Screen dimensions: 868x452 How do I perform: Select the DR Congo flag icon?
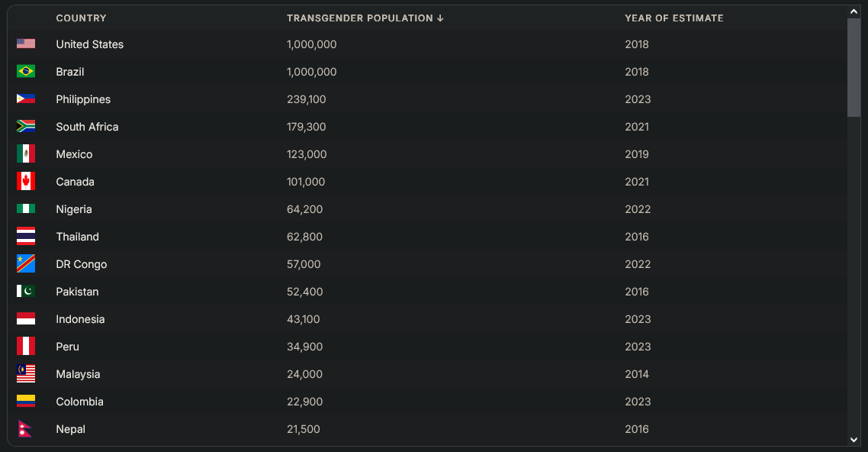(x=26, y=263)
